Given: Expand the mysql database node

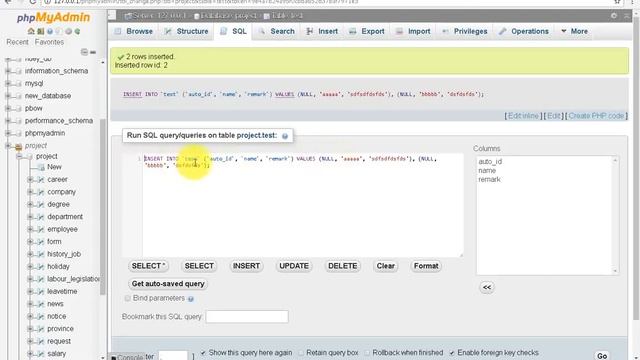Looking at the screenshot, I should pyautogui.click(x=8, y=83).
